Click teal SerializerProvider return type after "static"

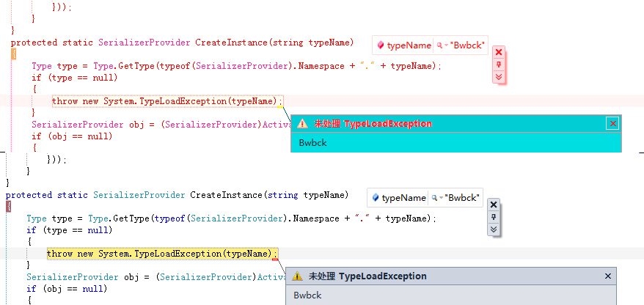[x=139, y=195]
